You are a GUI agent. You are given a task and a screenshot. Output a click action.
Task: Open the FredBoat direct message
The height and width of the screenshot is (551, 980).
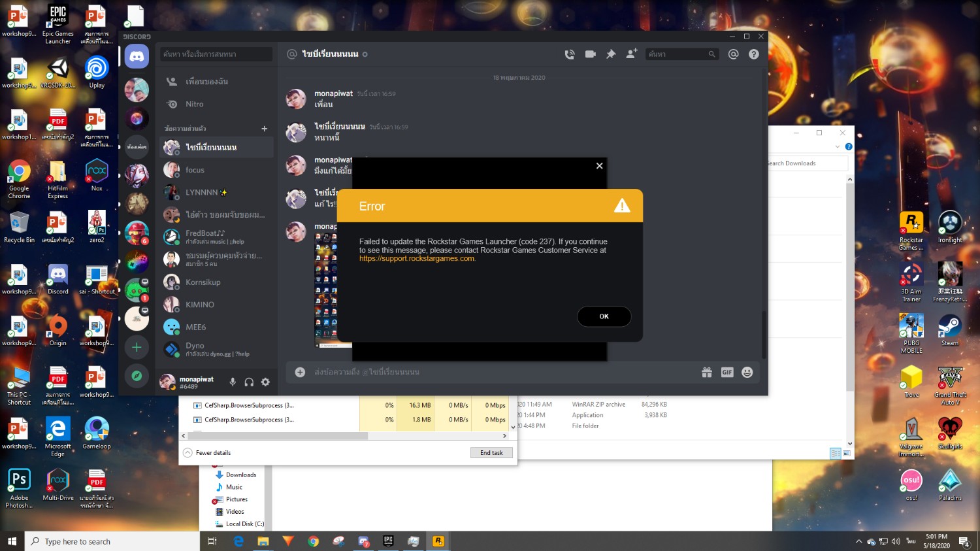[216, 237]
